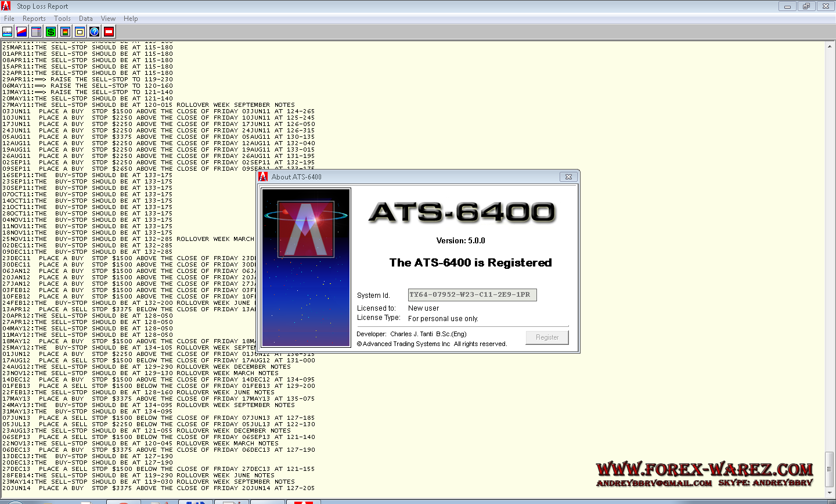The image size is (836, 504).
Task: Close the About ATS-6400 dialog
Action: 568,177
